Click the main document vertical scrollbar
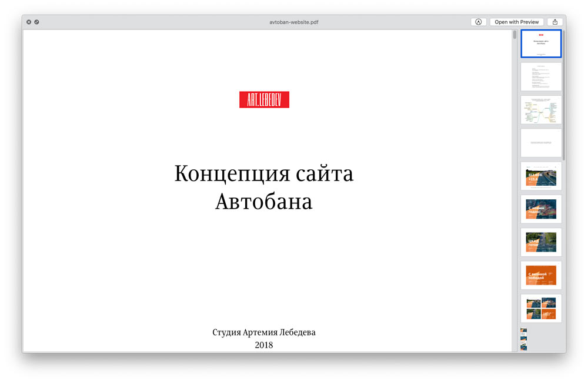 tap(514, 35)
